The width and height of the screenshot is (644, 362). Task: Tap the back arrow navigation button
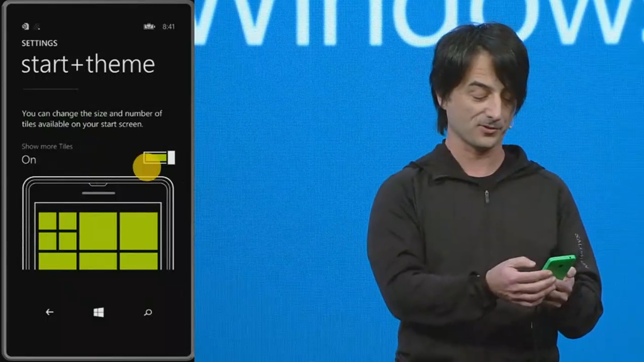[x=49, y=312]
